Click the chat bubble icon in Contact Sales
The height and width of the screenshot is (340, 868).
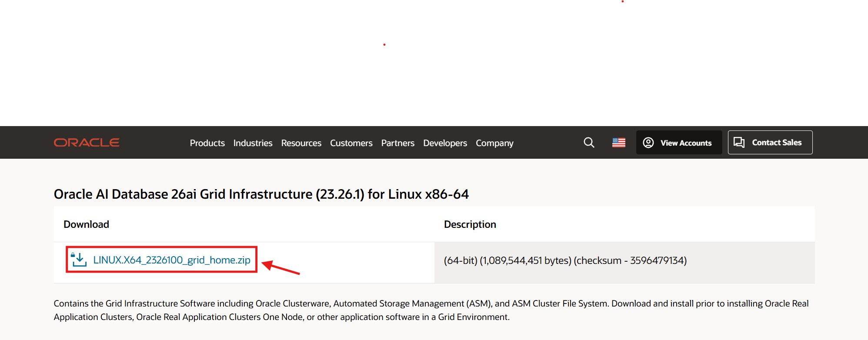pos(739,143)
